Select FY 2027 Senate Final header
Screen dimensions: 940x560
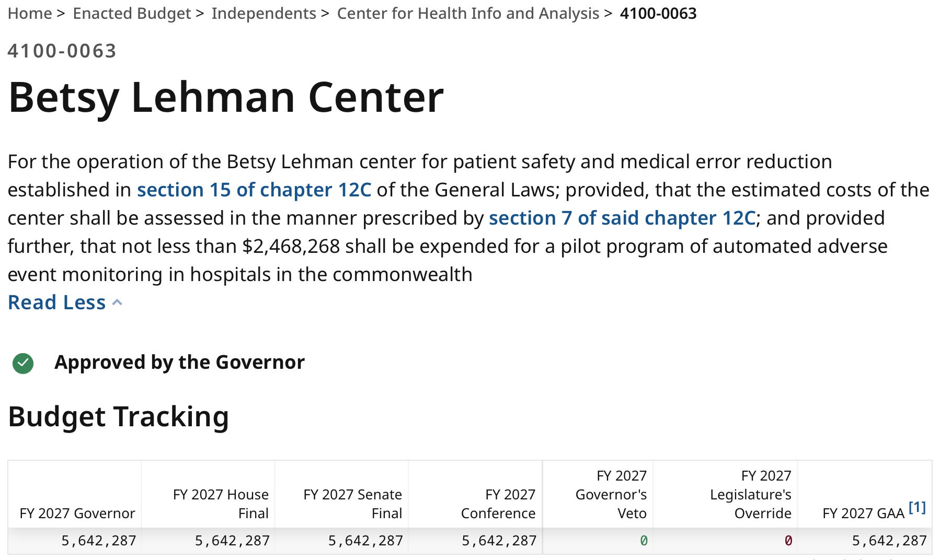[352, 504]
